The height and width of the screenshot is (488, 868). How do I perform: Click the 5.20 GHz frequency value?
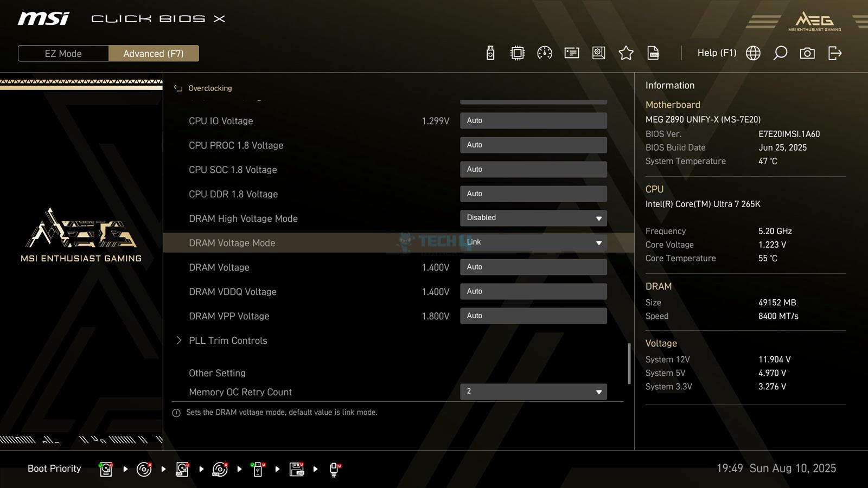pos(775,231)
